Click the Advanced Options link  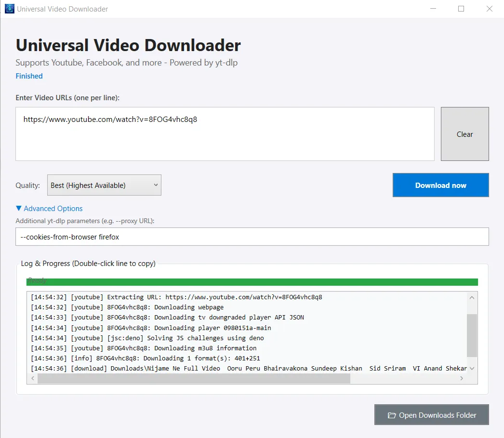(x=53, y=209)
